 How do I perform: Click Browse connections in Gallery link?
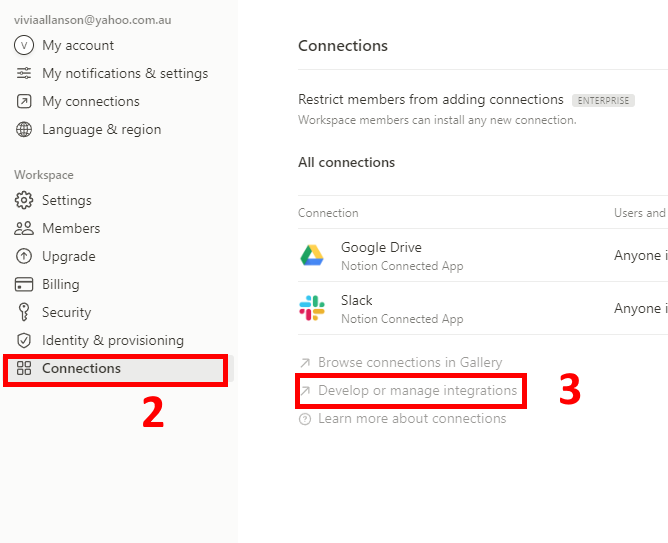tap(410, 362)
